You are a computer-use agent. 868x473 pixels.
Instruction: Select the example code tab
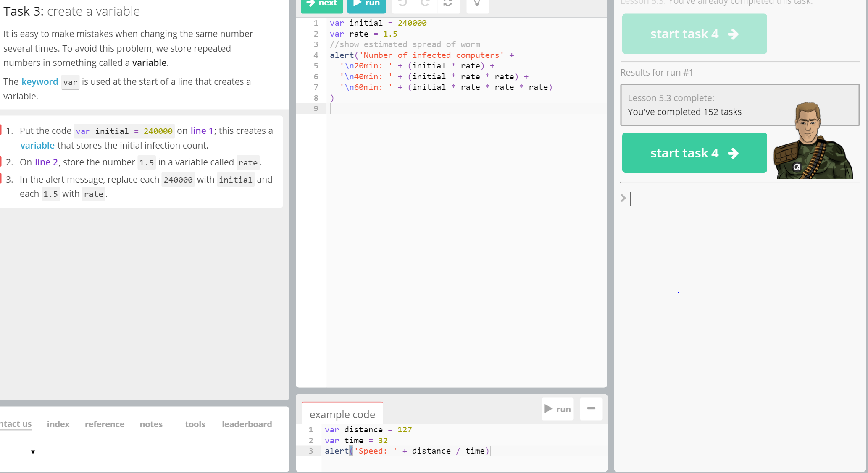tap(342, 414)
